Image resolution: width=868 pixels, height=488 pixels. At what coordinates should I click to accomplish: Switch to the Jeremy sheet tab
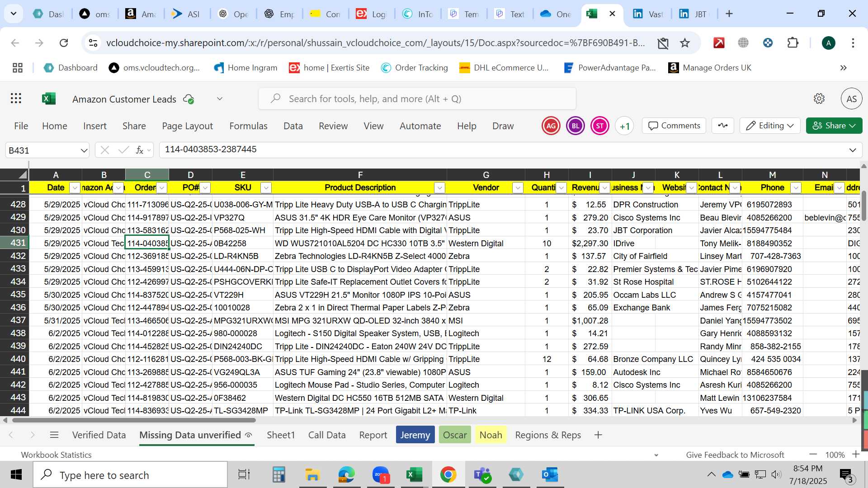pos(415,435)
